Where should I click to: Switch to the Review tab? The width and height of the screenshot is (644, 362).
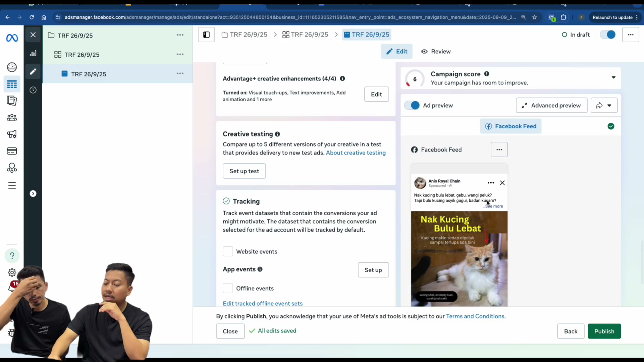[x=436, y=51]
